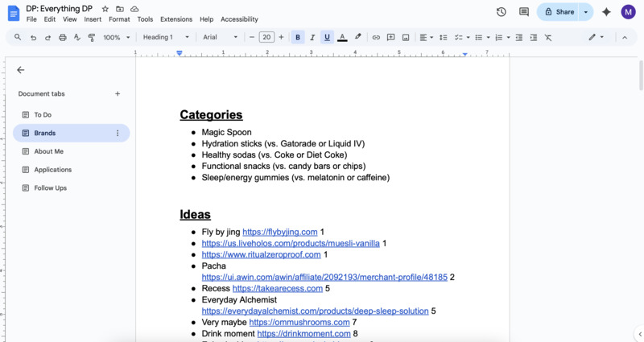The height and width of the screenshot is (342, 644).
Task: Open the highlight color picker
Action: click(357, 37)
